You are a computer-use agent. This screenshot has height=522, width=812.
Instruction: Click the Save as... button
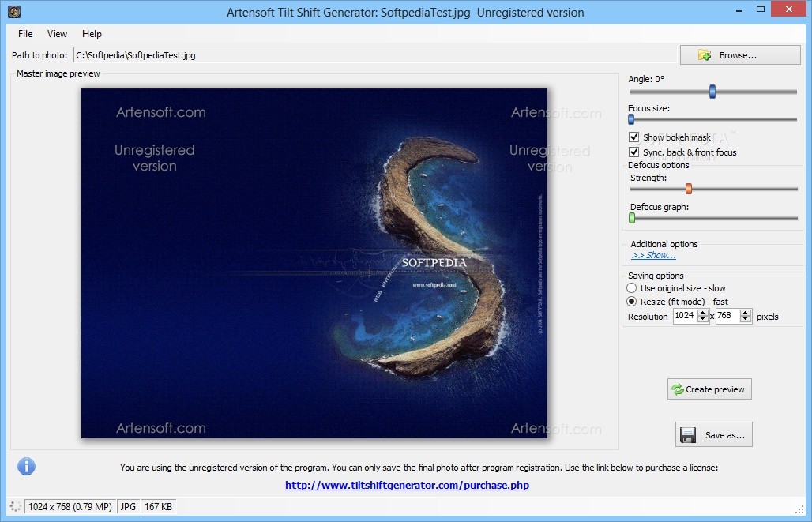[x=713, y=434]
